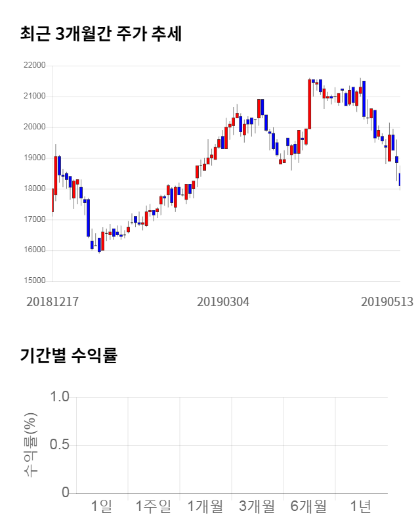420x532 pixels.
Task: Select the 1년 period label
Action: [x=361, y=506]
